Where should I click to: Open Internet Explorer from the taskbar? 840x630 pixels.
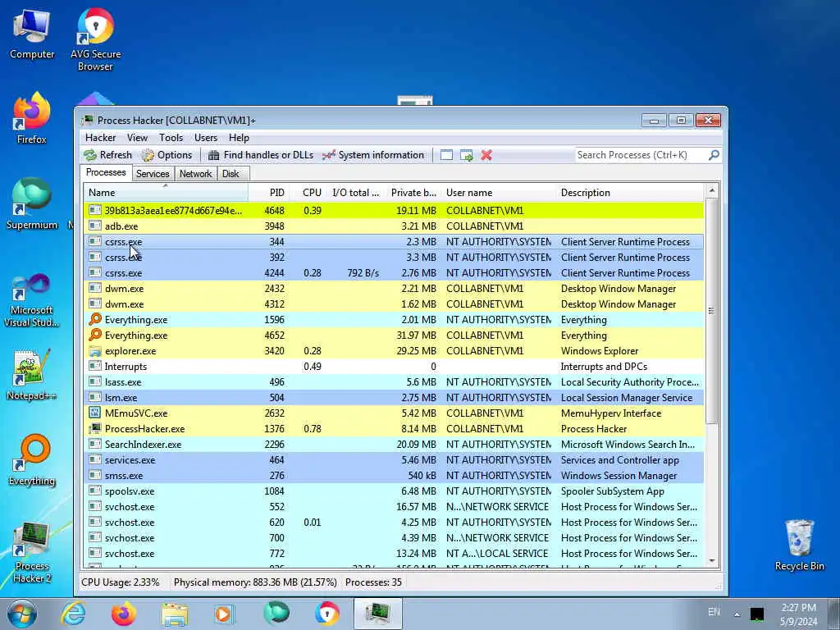[x=73, y=614]
